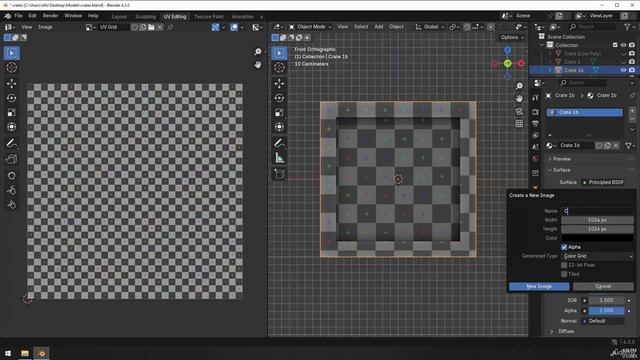
Task: Open the Normal Default dropdown
Action: [x=603, y=321]
